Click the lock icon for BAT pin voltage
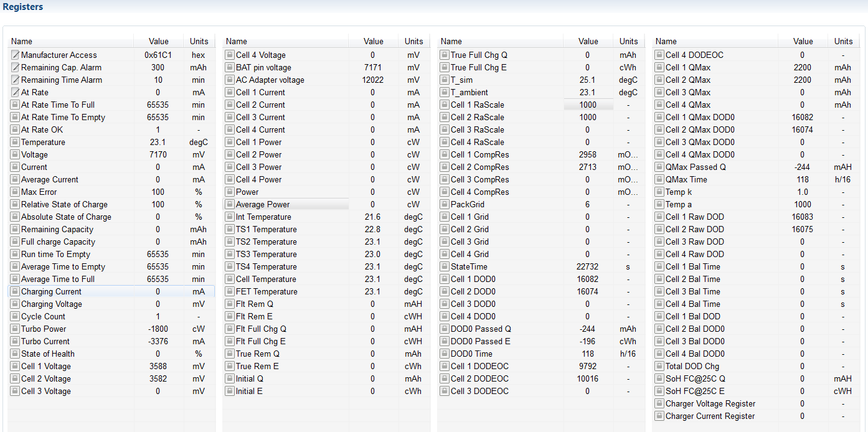The height and width of the screenshot is (432, 868). click(230, 67)
